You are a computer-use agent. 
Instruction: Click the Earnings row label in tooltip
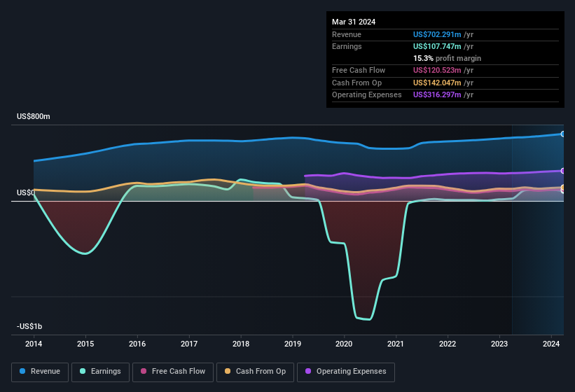[347, 46]
